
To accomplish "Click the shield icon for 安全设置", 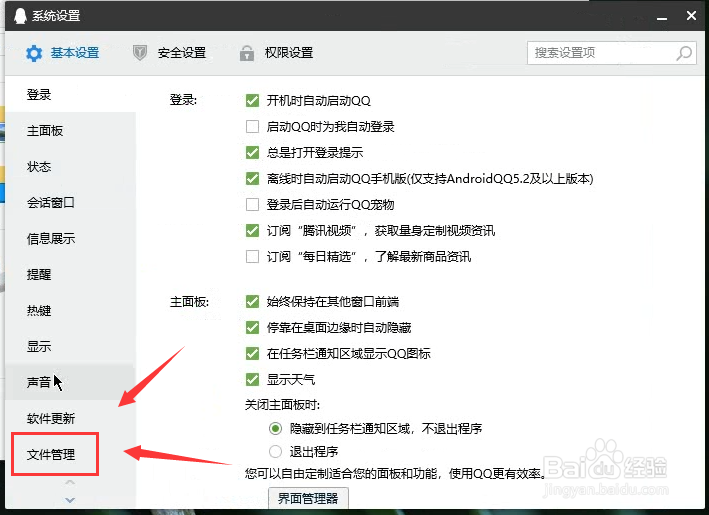I will pos(140,53).
